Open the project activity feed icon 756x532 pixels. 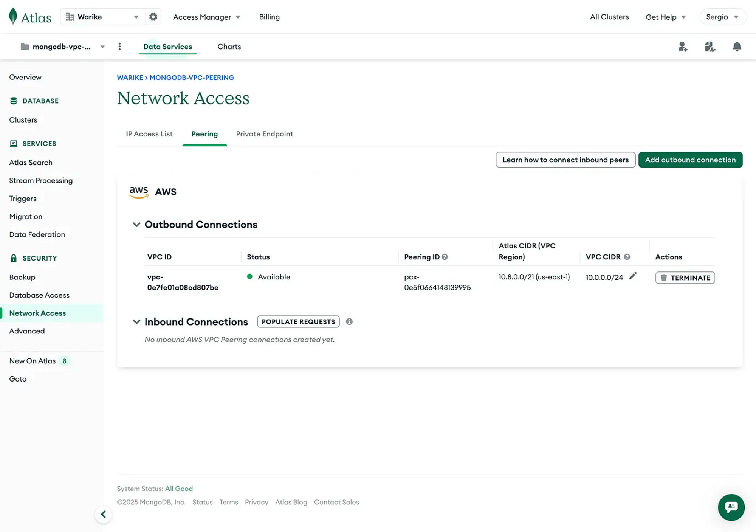coord(710,47)
